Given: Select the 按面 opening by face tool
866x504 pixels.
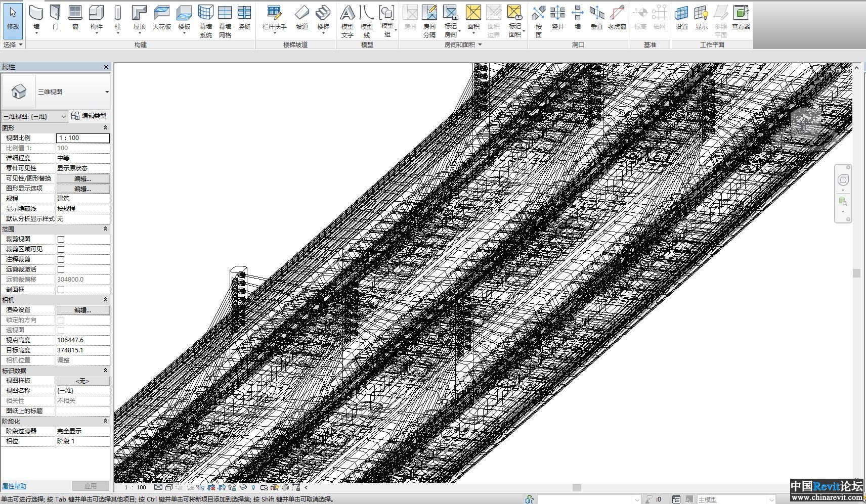Looking at the screenshot, I should coord(539,21).
